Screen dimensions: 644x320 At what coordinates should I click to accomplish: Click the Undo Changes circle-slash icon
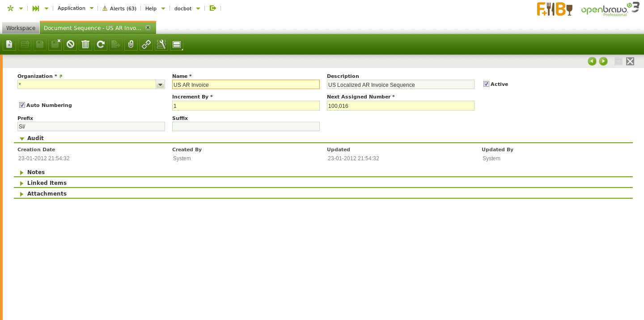70,44
